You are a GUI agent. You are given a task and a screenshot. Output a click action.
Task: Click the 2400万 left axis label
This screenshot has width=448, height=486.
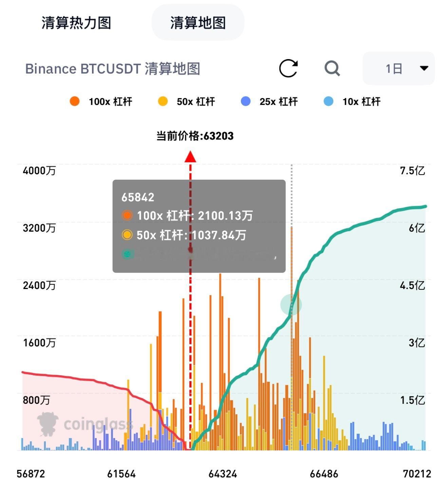(x=39, y=285)
